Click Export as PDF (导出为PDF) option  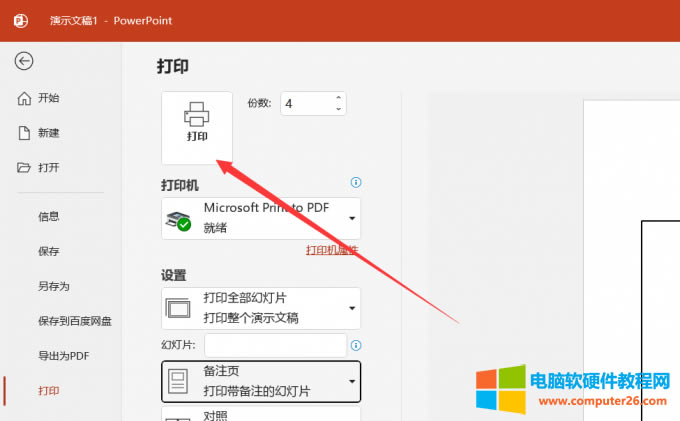pyautogui.click(x=64, y=355)
